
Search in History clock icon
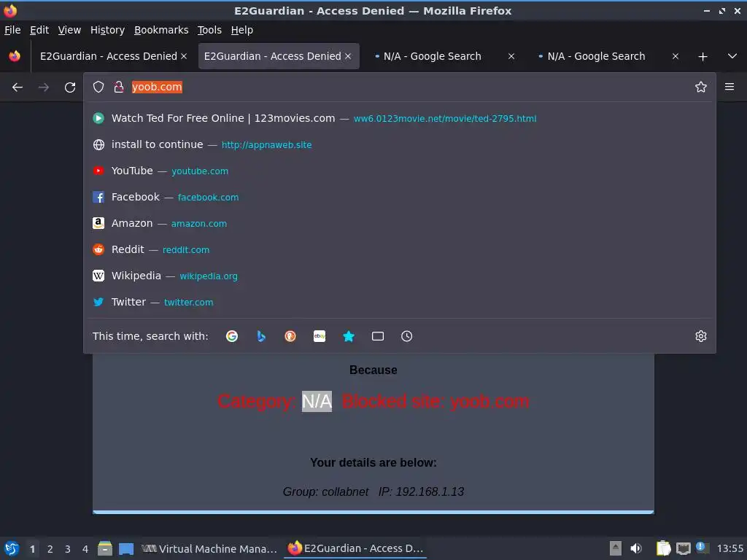(407, 336)
